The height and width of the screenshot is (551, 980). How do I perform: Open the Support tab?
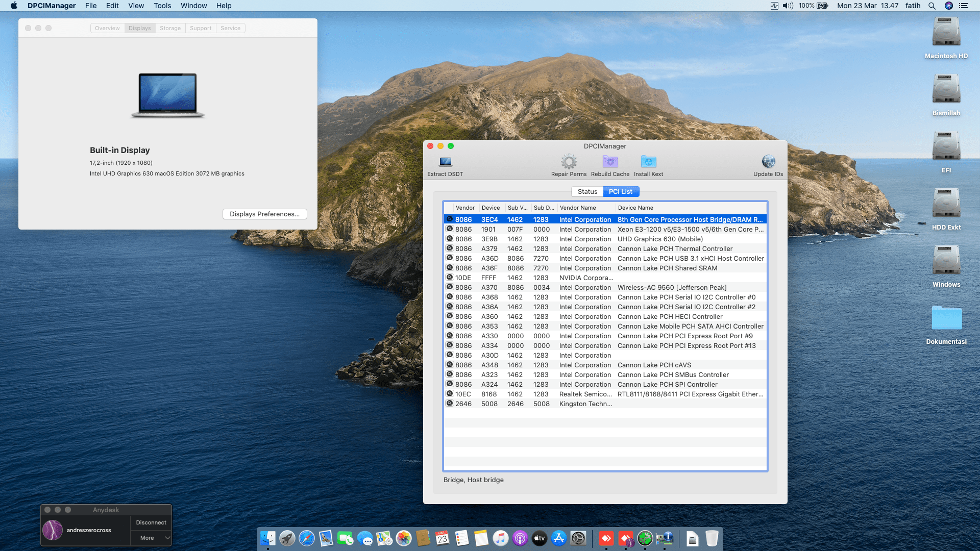click(201, 28)
